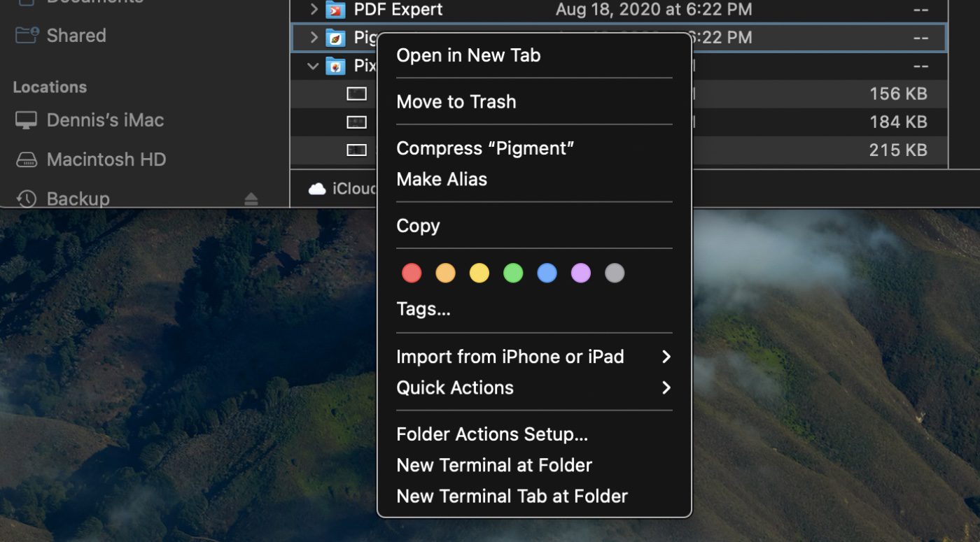Select Compress "Pigment" menu item
Viewport: 980px width, 542px height.
point(485,148)
